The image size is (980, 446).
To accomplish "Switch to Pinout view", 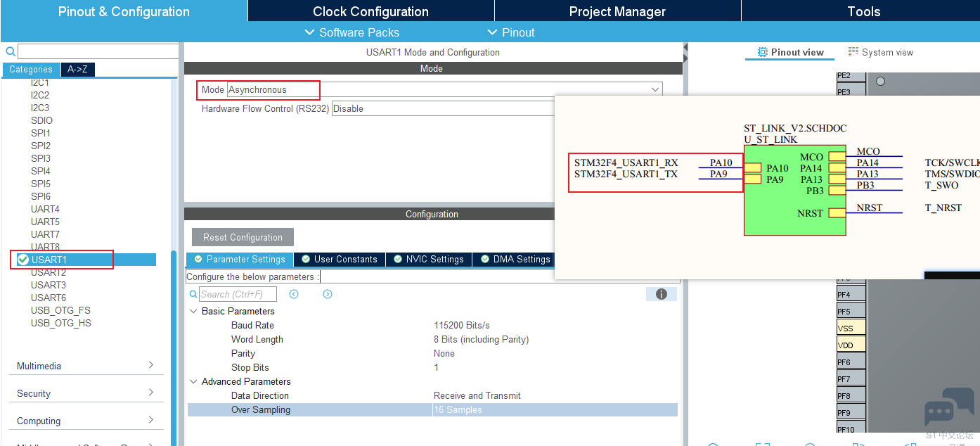I will (x=790, y=52).
